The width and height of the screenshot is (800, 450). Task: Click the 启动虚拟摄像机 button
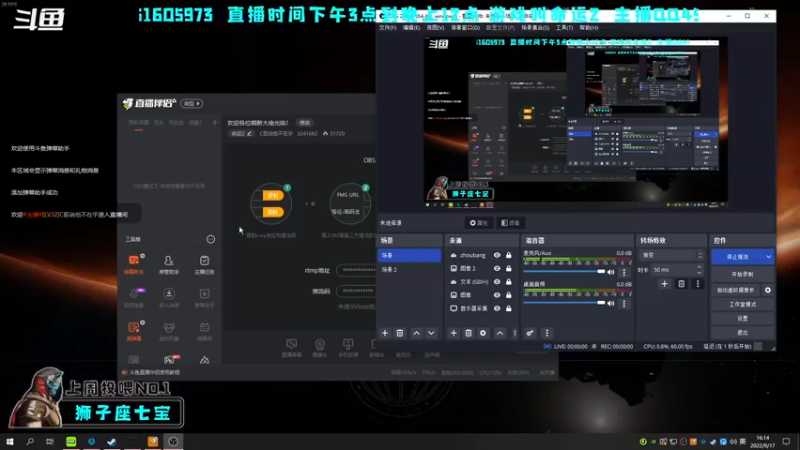click(x=736, y=290)
